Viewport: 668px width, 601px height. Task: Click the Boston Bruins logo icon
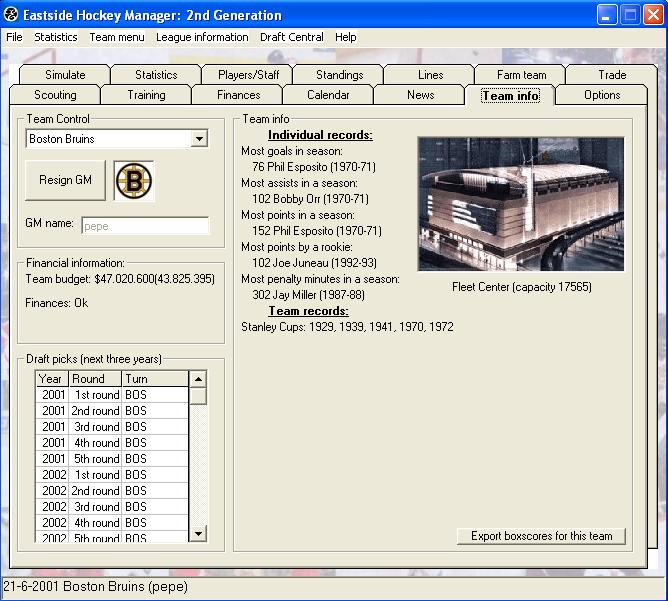click(134, 181)
